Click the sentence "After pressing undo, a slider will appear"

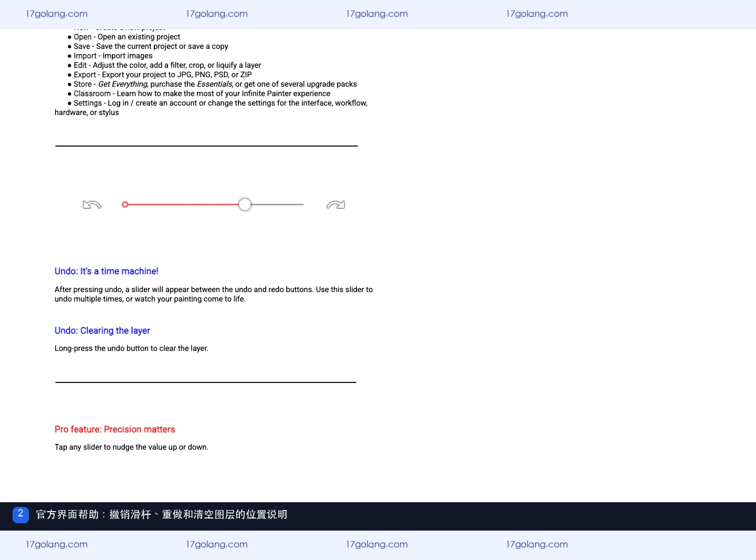[x=214, y=294]
